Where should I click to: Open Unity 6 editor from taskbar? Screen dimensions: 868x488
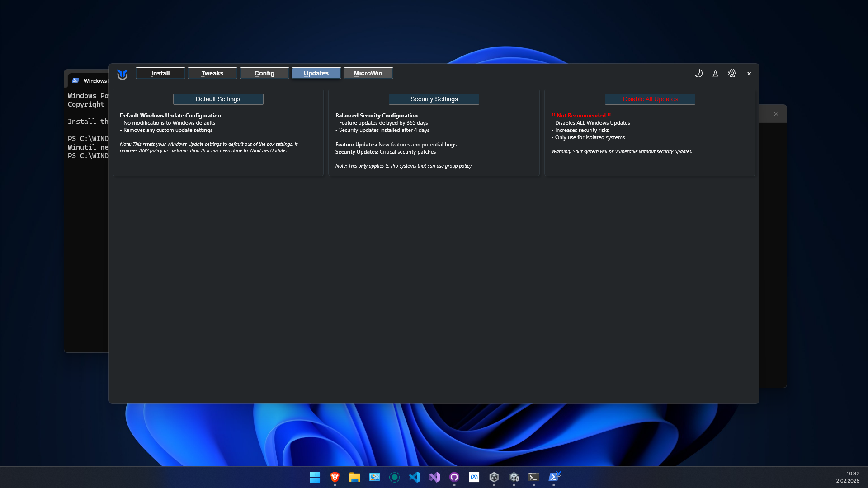[x=514, y=477]
